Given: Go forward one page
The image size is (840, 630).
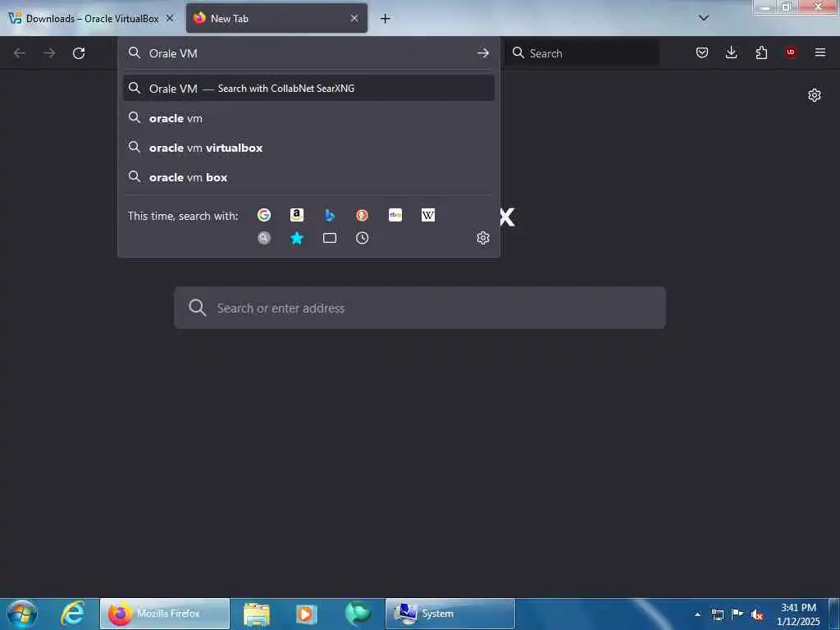Looking at the screenshot, I should click(48, 53).
